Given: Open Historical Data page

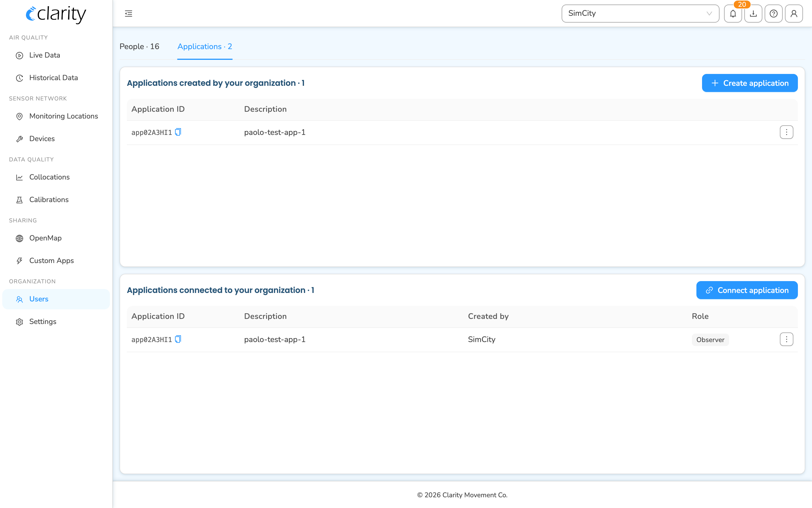Looking at the screenshot, I should coord(56,78).
